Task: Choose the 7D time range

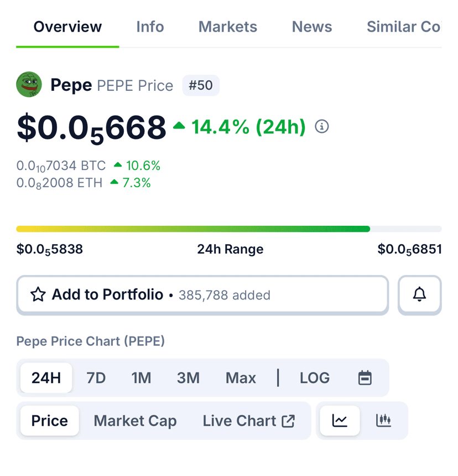Action: coord(96,378)
